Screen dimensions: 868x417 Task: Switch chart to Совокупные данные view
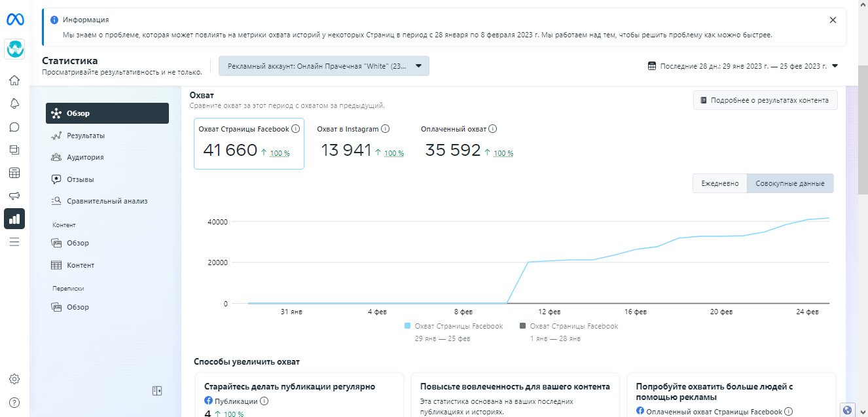(x=790, y=183)
